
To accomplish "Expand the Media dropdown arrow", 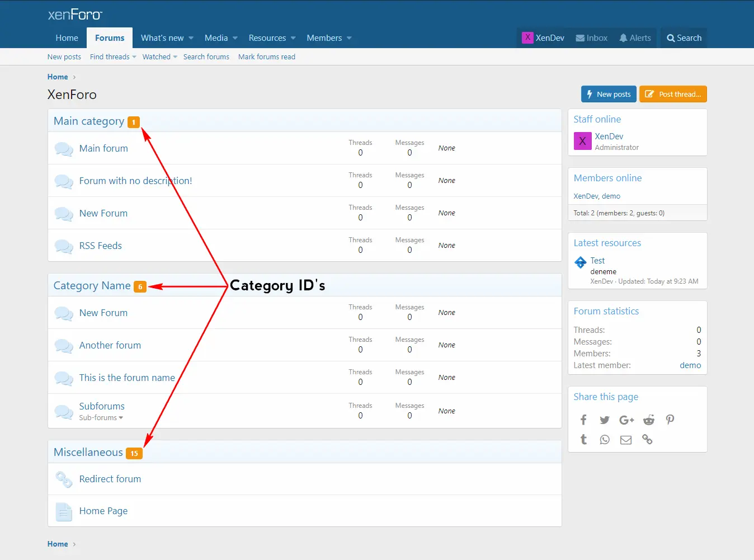I will tap(235, 38).
